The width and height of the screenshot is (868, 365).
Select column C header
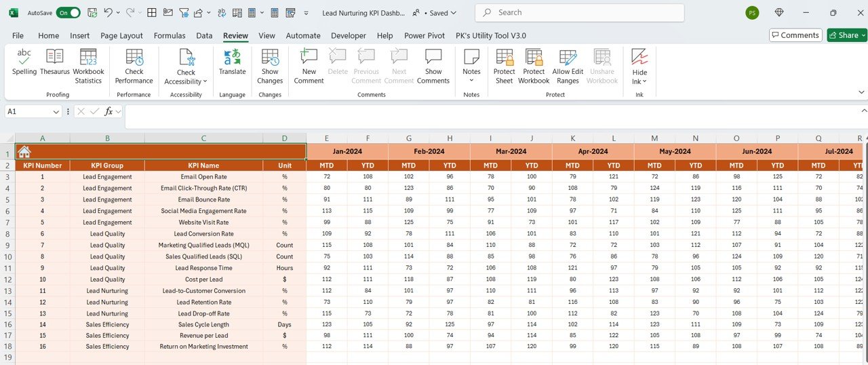pos(203,138)
